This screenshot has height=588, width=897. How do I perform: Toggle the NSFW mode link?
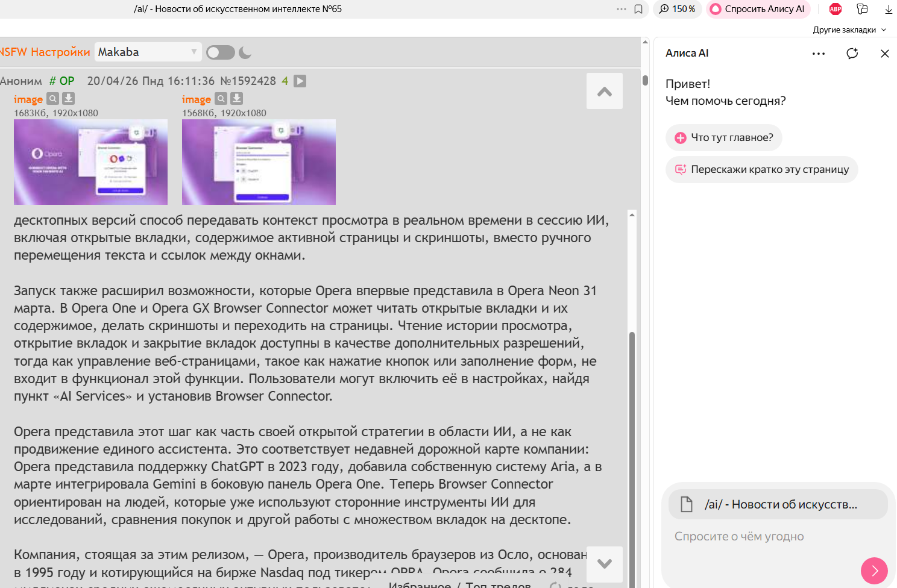13,52
